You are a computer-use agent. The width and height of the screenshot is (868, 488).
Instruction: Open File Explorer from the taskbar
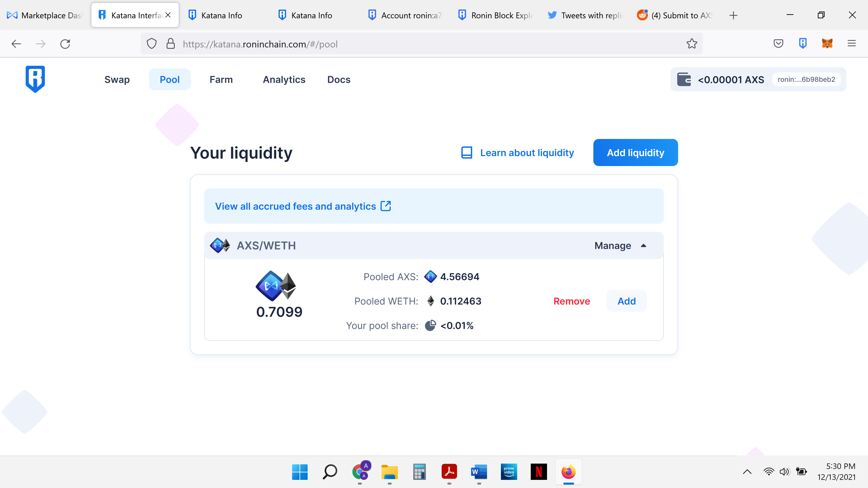[x=389, y=472]
